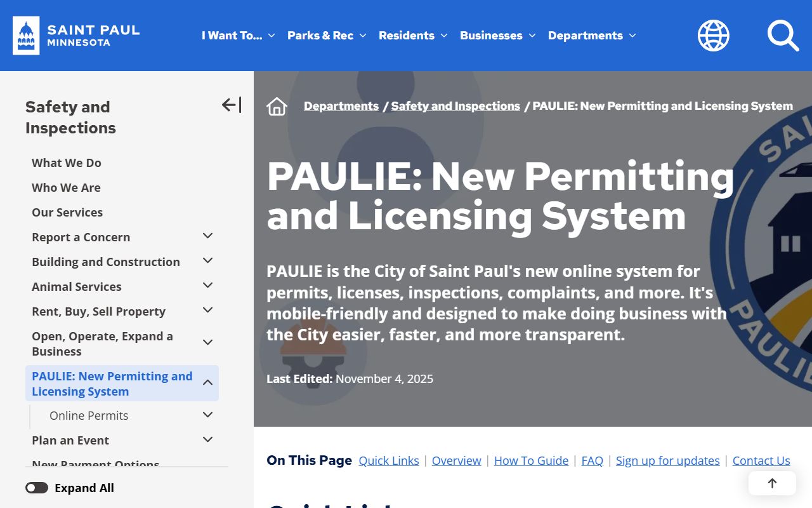Jump to Contact Us section
The image size is (812, 508).
(x=761, y=460)
